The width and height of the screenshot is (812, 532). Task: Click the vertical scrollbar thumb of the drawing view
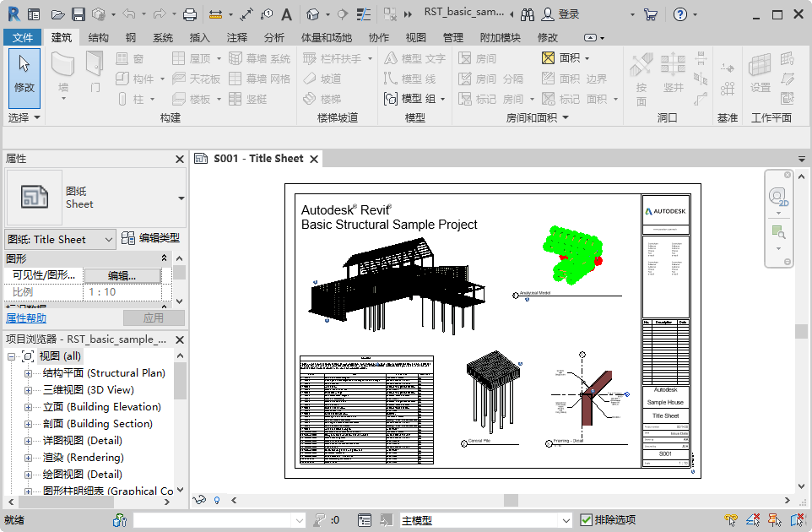coord(801,331)
